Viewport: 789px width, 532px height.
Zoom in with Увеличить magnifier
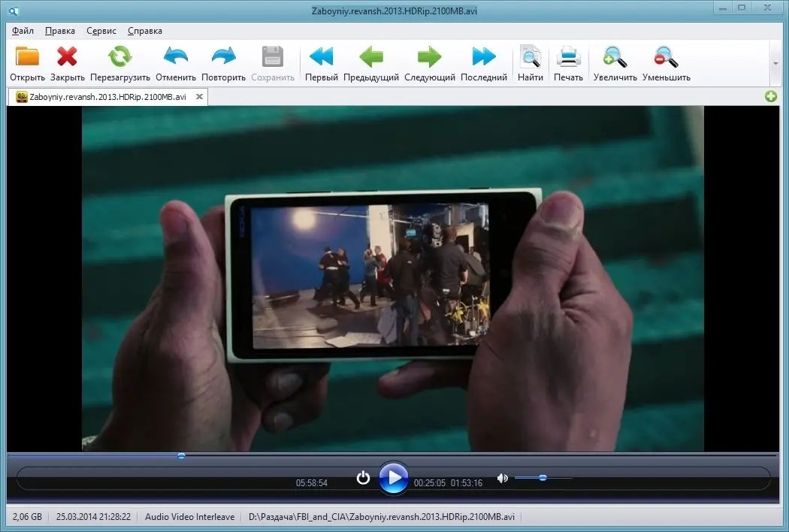[x=615, y=56]
